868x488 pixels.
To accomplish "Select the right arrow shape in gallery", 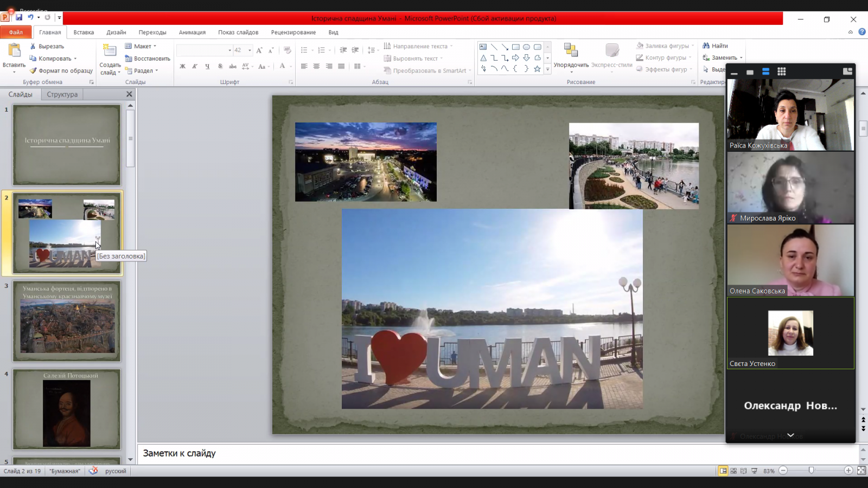I will [515, 58].
